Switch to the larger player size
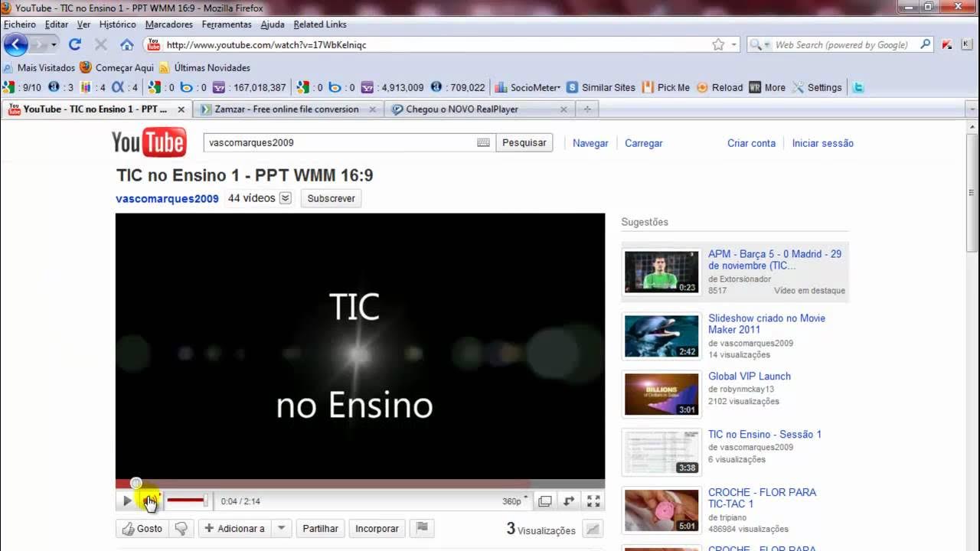Viewport: 980px width, 551px height. pos(569,501)
